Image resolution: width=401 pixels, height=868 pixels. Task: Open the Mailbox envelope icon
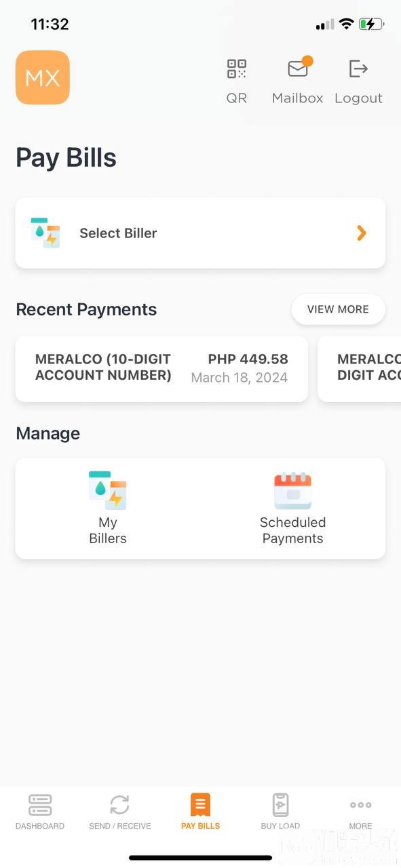pos(298,68)
